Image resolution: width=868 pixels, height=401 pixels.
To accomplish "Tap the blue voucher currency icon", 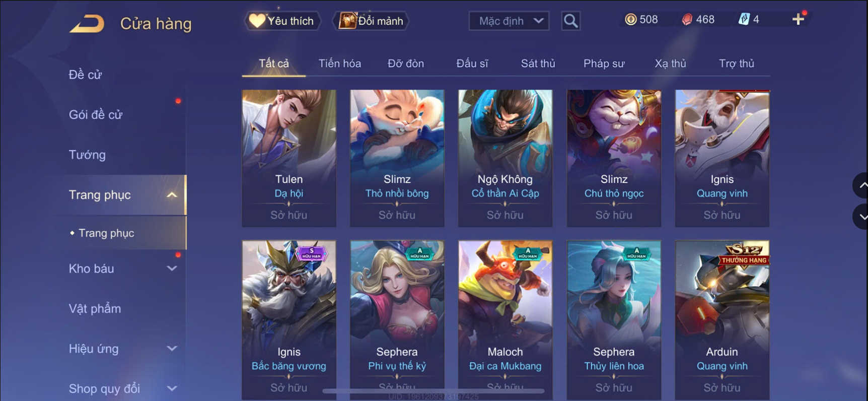I will [x=744, y=20].
